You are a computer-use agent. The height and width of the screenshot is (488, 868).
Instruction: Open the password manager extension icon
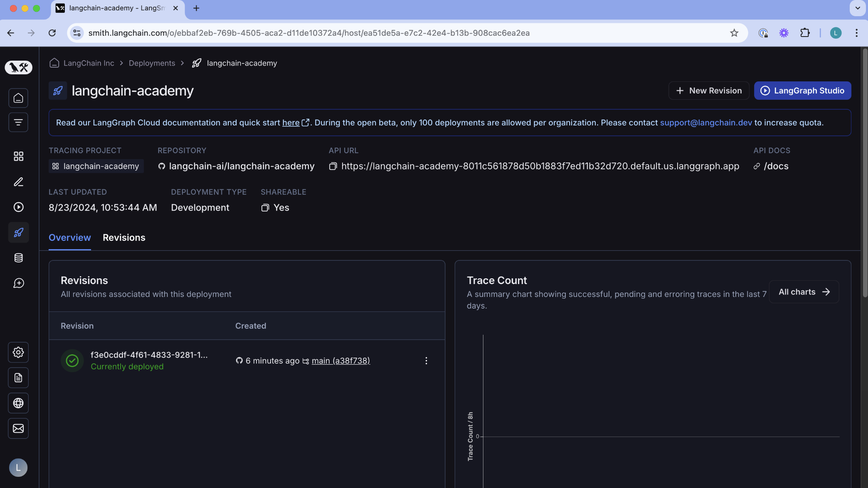(x=763, y=33)
